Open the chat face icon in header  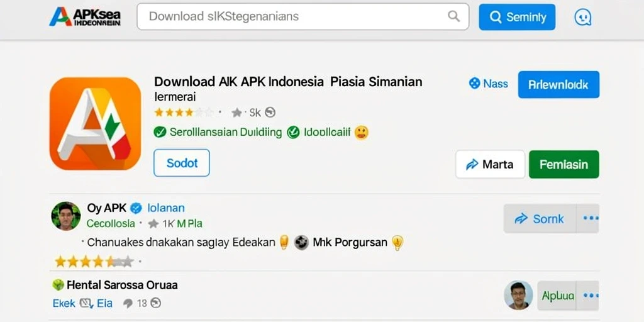[582, 17]
